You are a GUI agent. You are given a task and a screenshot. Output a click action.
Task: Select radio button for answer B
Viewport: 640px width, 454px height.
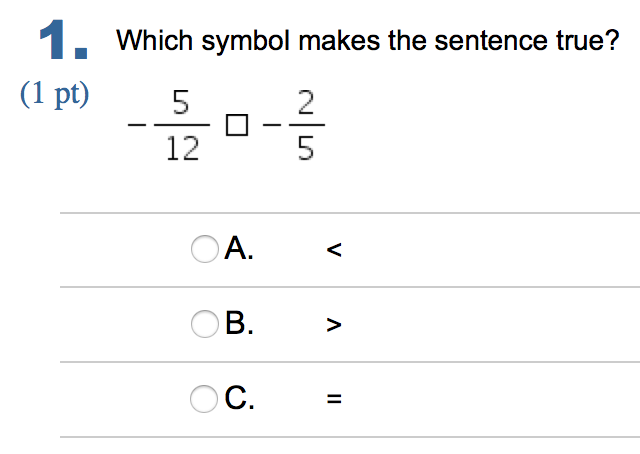point(204,324)
